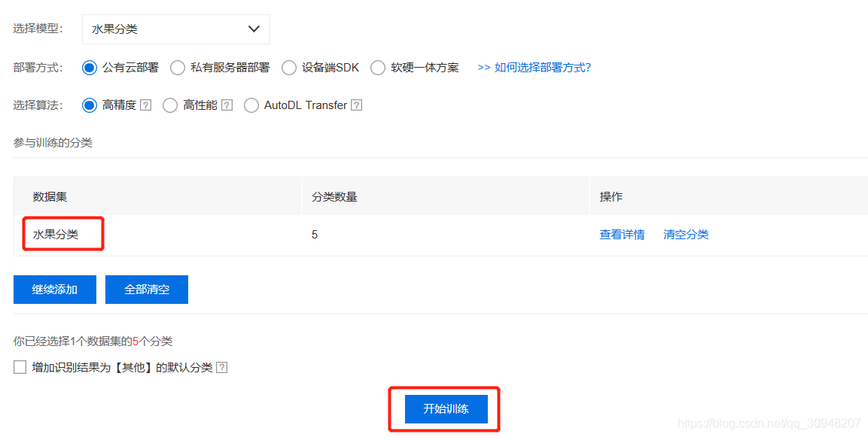Open the 查看详情 link for 水果分类
The width and height of the screenshot is (868, 437).
pyautogui.click(x=622, y=234)
